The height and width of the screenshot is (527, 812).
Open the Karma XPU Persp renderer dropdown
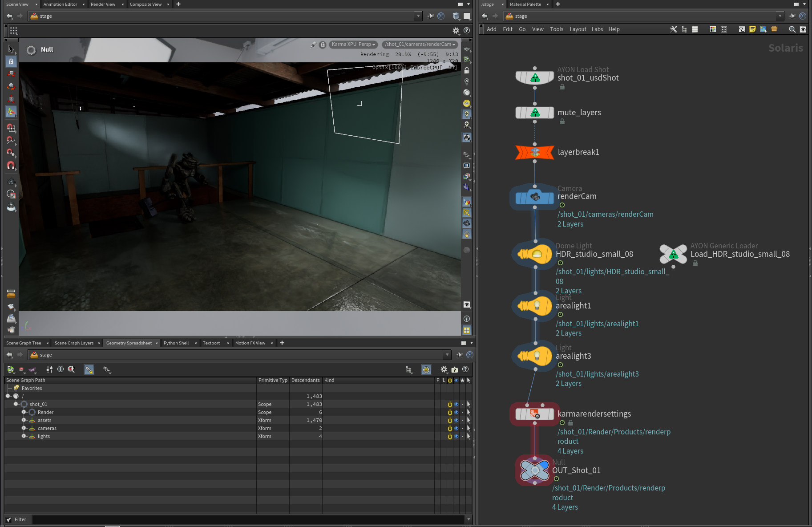tap(353, 45)
